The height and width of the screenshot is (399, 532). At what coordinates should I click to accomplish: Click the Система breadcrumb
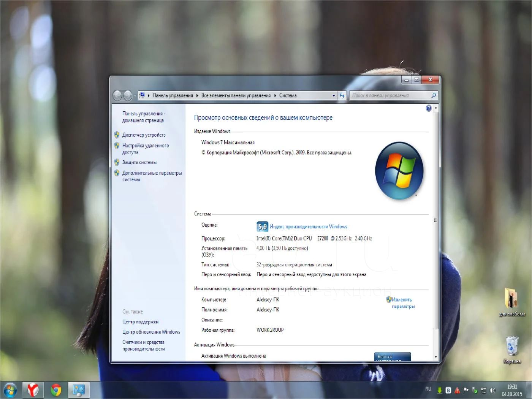pos(288,96)
